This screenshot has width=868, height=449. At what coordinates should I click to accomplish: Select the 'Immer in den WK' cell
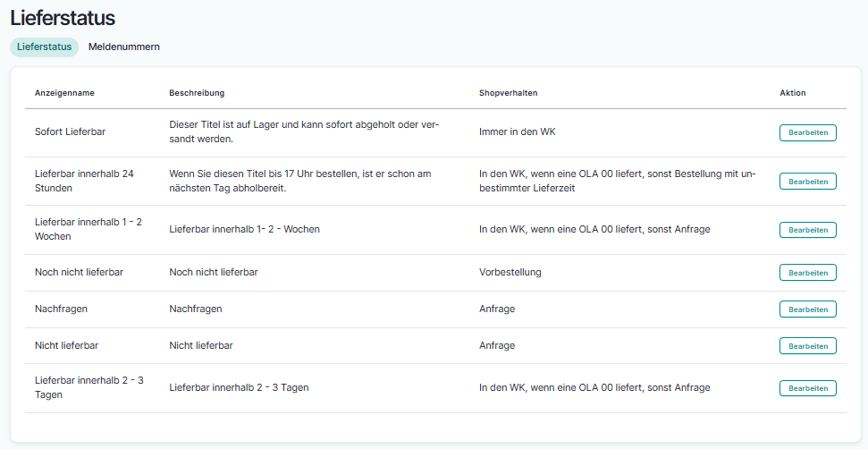coord(518,131)
